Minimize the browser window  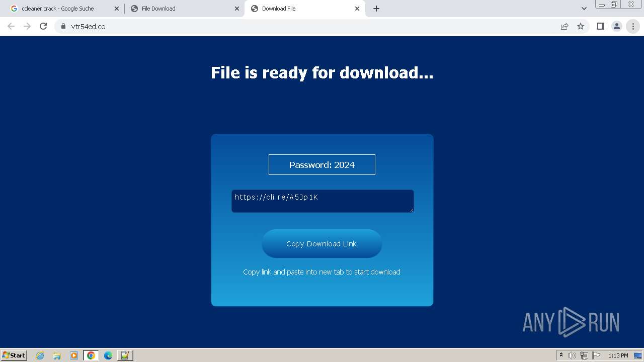(602, 4)
